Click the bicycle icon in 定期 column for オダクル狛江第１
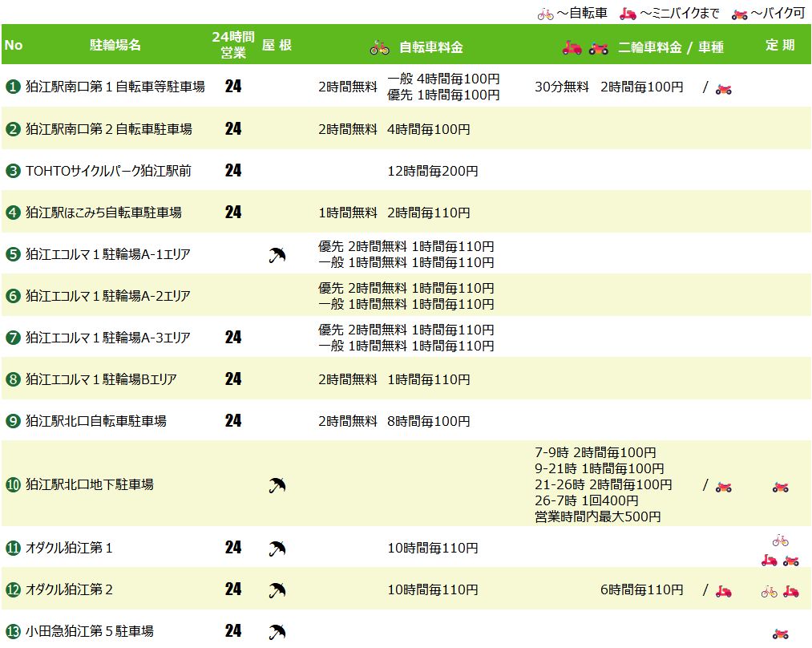This screenshot has height=648, width=812. pos(781,541)
